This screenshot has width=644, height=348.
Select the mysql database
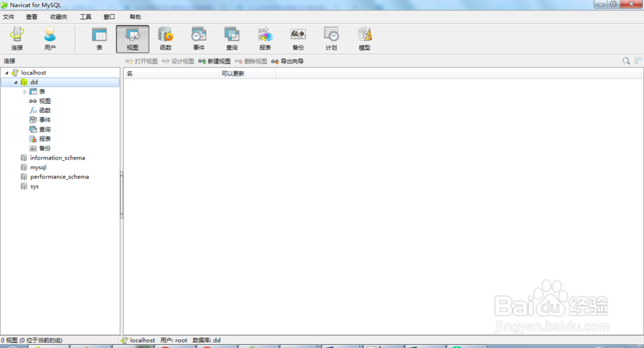coord(38,167)
